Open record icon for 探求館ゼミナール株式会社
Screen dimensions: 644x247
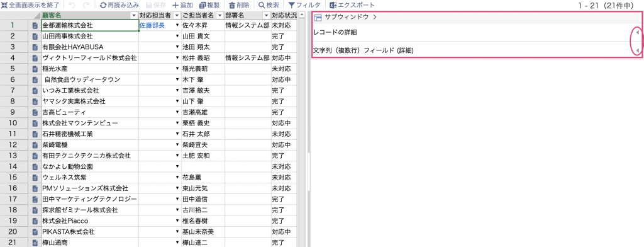(x=35, y=210)
